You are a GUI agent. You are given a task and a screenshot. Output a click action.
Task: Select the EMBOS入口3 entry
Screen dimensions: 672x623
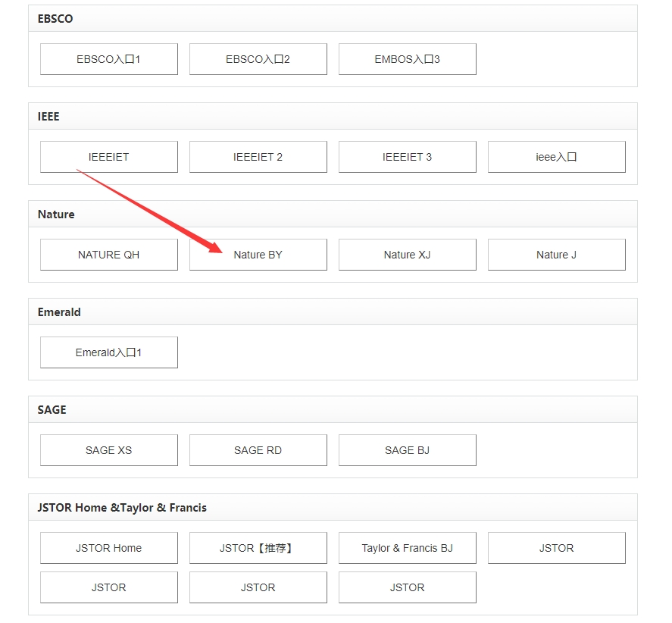(x=407, y=59)
